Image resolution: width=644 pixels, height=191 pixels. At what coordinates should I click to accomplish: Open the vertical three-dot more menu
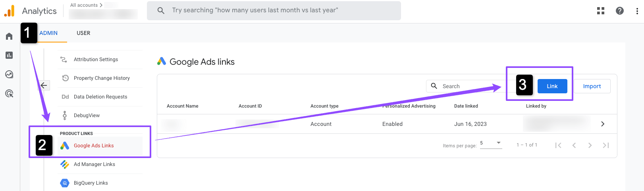click(637, 11)
